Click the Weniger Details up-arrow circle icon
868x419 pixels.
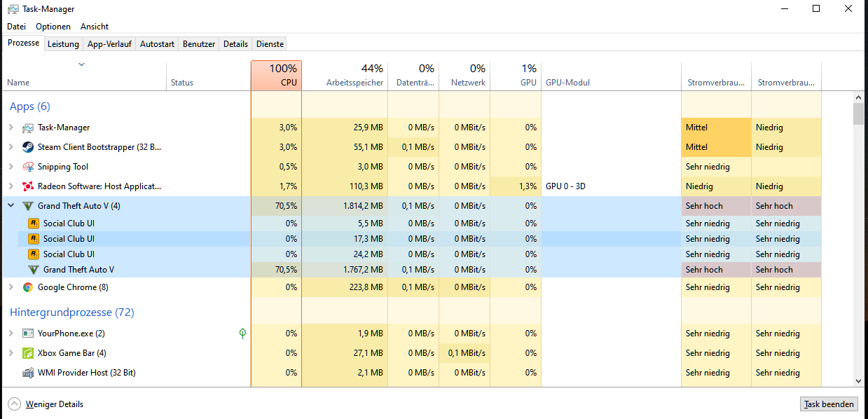(14, 404)
